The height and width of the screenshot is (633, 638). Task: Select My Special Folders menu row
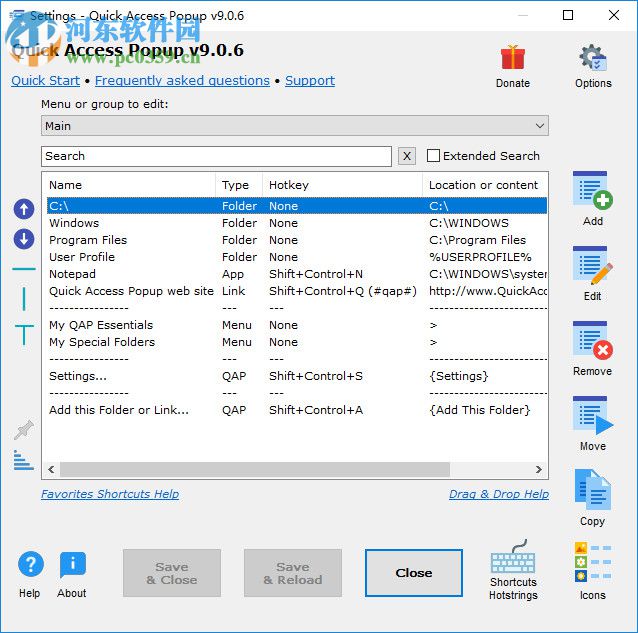tap(297, 342)
